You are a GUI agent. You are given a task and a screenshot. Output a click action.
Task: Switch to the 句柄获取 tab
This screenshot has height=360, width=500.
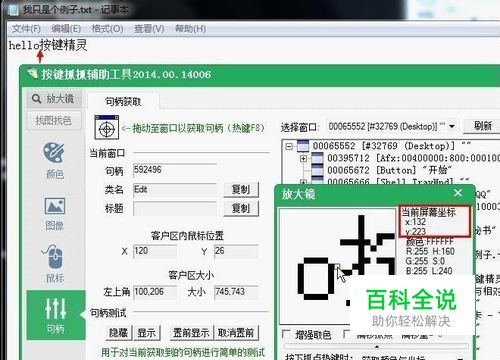(x=123, y=101)
